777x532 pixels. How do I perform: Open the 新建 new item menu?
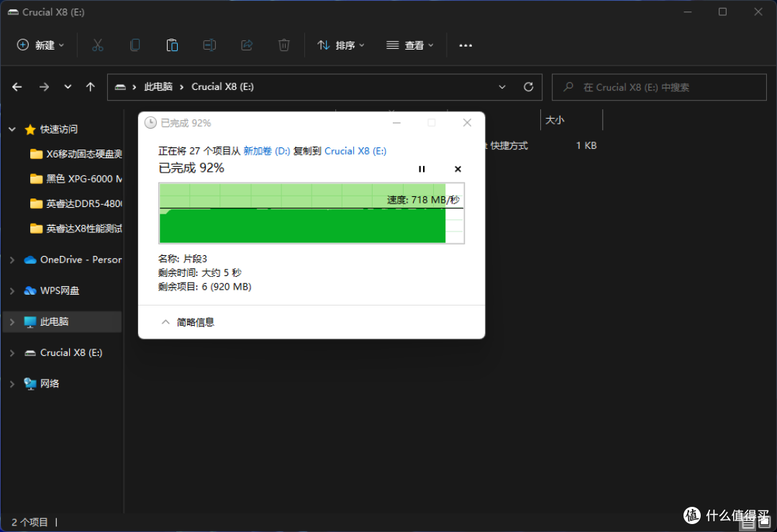[40, 45]
